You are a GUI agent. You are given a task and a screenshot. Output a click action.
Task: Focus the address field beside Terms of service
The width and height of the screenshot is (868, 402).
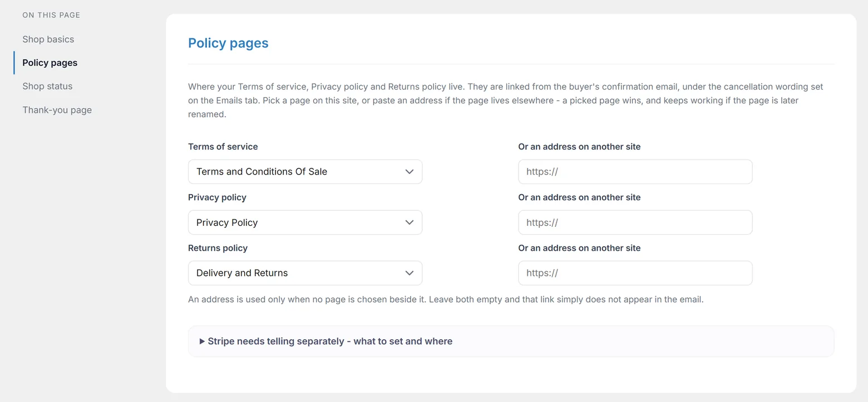coord(635,172)
